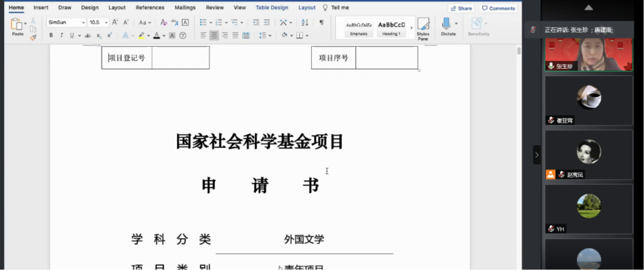Viewport: 644px width, 270px height.
Task: Click the Increase Font Size icon
Action: [115, 22]
